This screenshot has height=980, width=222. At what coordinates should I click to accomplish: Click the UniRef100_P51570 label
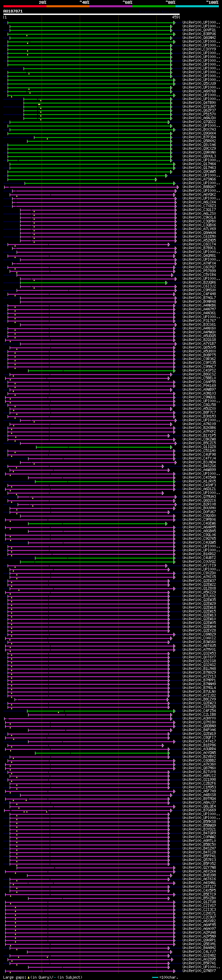(199, 114)
